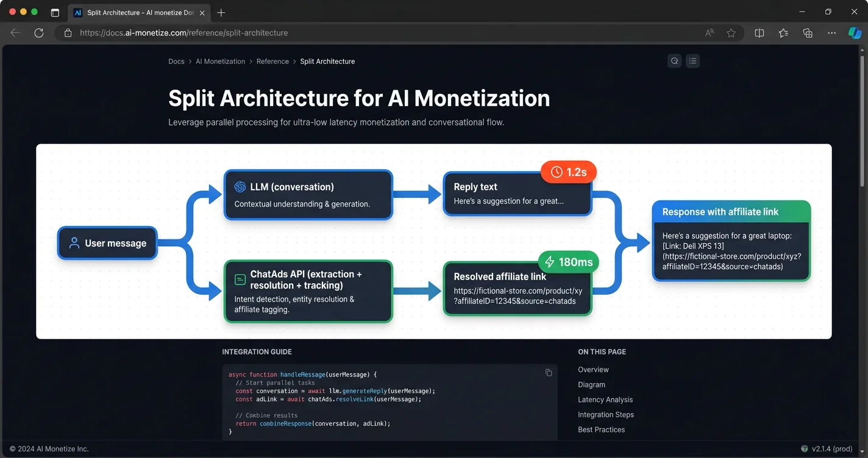Click the llm.generateReply code line
Image resolution: width=868 pixels, height=458 pixels.
[335, 391]
